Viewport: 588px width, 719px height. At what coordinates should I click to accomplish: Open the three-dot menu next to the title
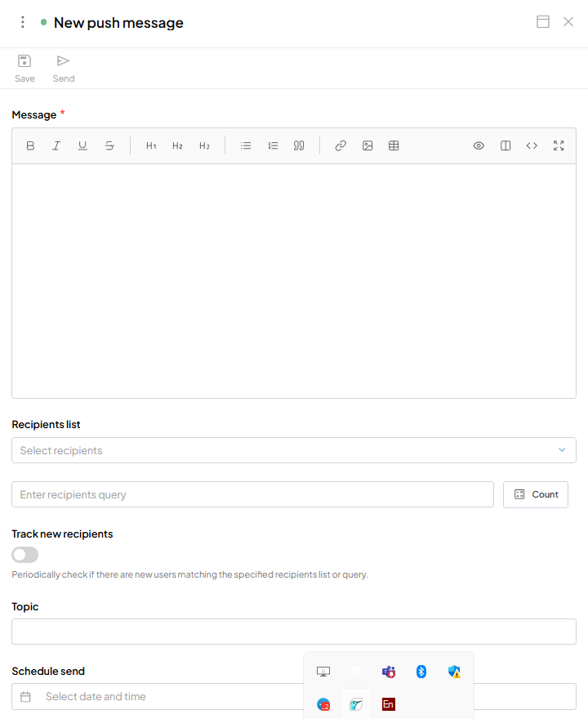click(x=22, y=22)
